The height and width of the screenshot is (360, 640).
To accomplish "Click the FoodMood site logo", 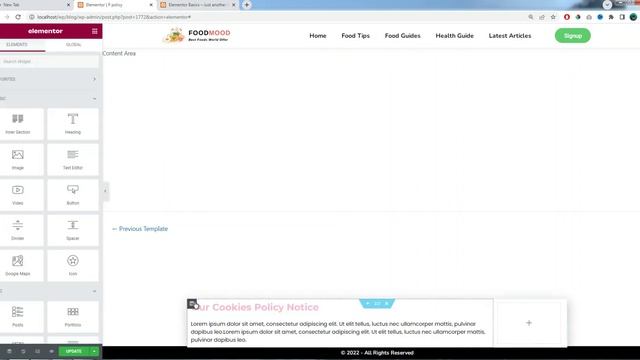I will (197, 36).
